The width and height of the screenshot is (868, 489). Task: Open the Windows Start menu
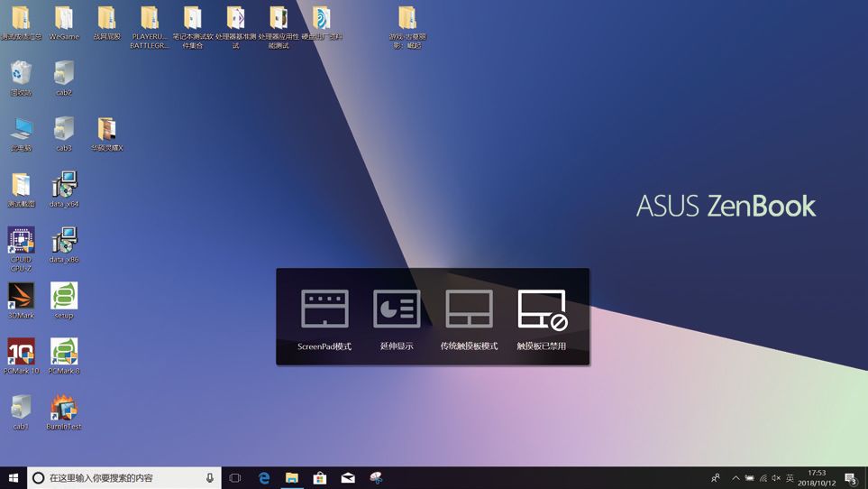click(14, 478)
